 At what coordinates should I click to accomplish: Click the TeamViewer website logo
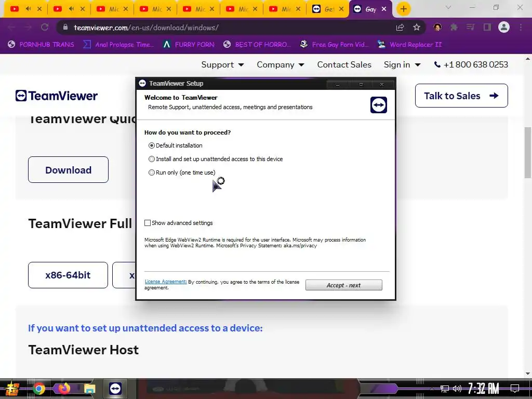[56, 96]
